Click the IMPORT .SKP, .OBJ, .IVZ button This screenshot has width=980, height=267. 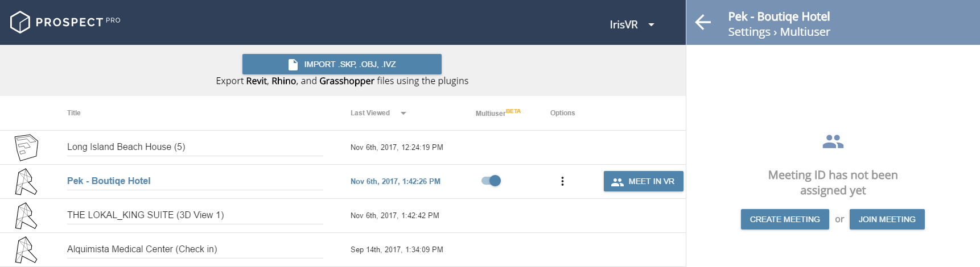(342, 64)
